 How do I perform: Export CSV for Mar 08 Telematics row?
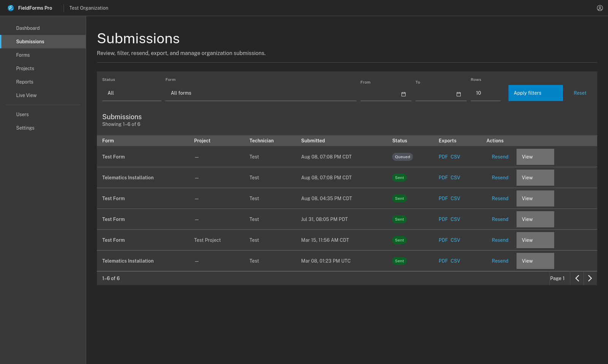coord(455,261)
